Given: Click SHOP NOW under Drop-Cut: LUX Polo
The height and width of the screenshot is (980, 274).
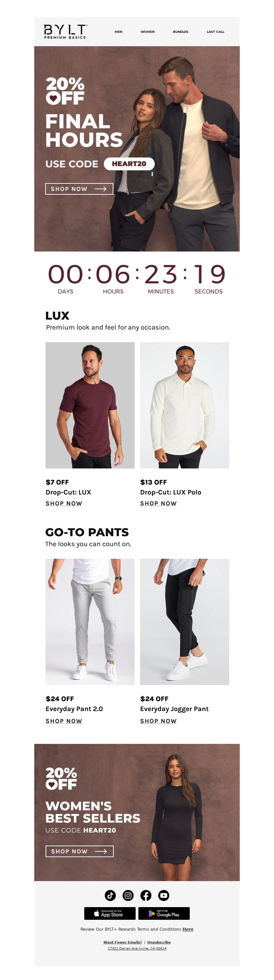Looking at the screenshot, I should 158,503.
